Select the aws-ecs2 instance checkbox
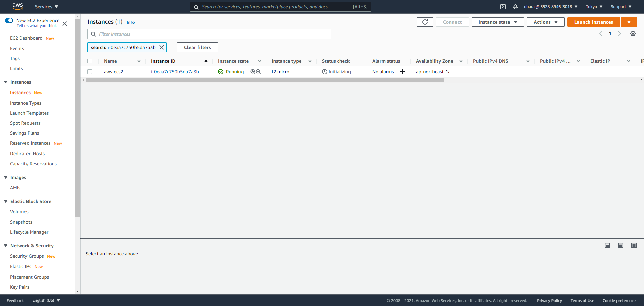This screenshot has width=644, height=306. [x=90, y=72]
